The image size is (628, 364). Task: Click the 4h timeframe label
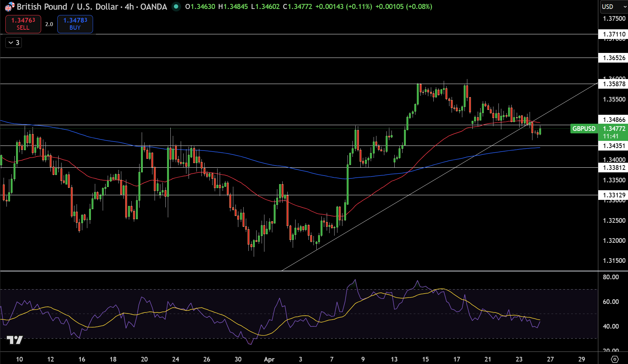point(129,6)
